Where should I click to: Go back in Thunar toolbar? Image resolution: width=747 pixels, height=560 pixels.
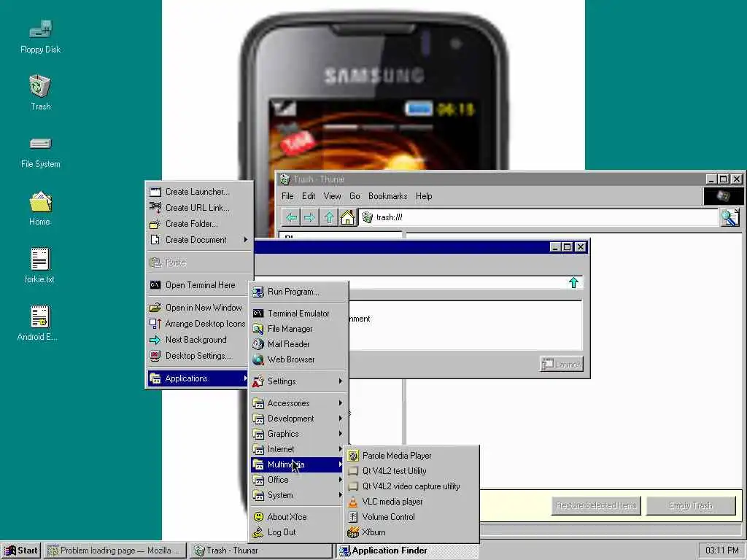[x=292, y=217]
